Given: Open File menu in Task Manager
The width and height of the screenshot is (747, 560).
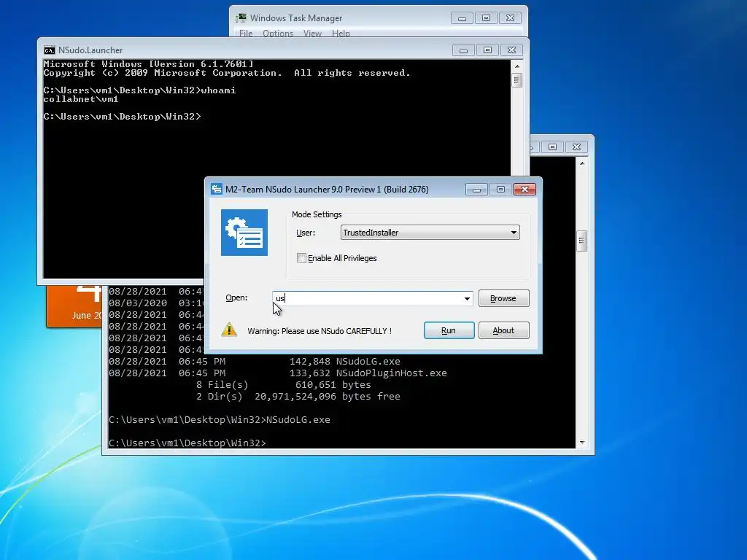Looking at the screenshot, I should pyautogui.click(x=246, y=34).
